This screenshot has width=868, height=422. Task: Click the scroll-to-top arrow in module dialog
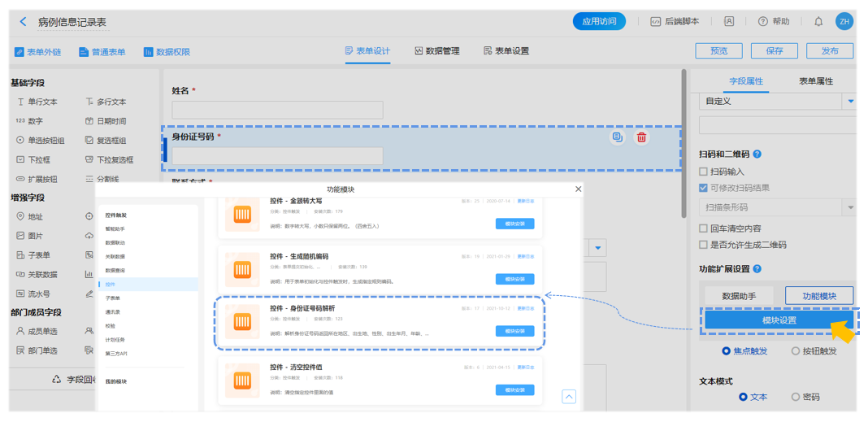pyautogui.click(x=569, y=397)
